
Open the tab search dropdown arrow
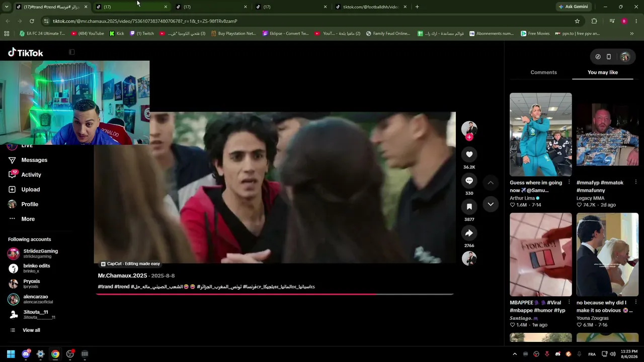pos(7,7)
